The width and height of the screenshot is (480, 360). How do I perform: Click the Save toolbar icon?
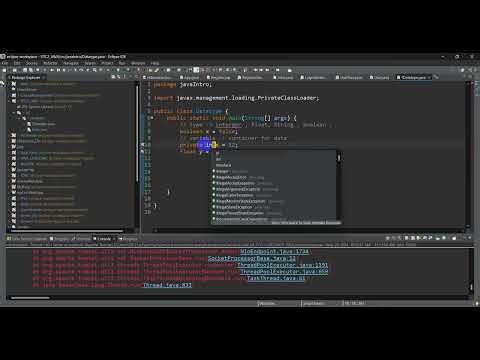(25, 70)
